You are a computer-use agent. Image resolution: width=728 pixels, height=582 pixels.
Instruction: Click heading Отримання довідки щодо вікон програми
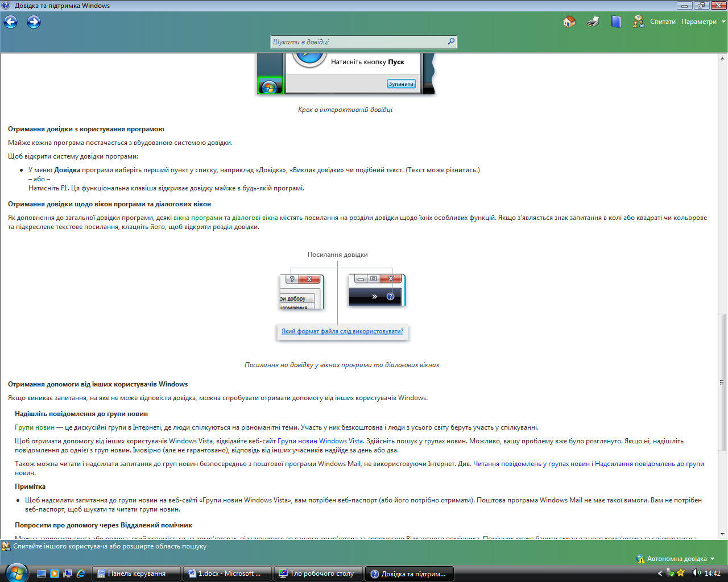coord(109,204)
